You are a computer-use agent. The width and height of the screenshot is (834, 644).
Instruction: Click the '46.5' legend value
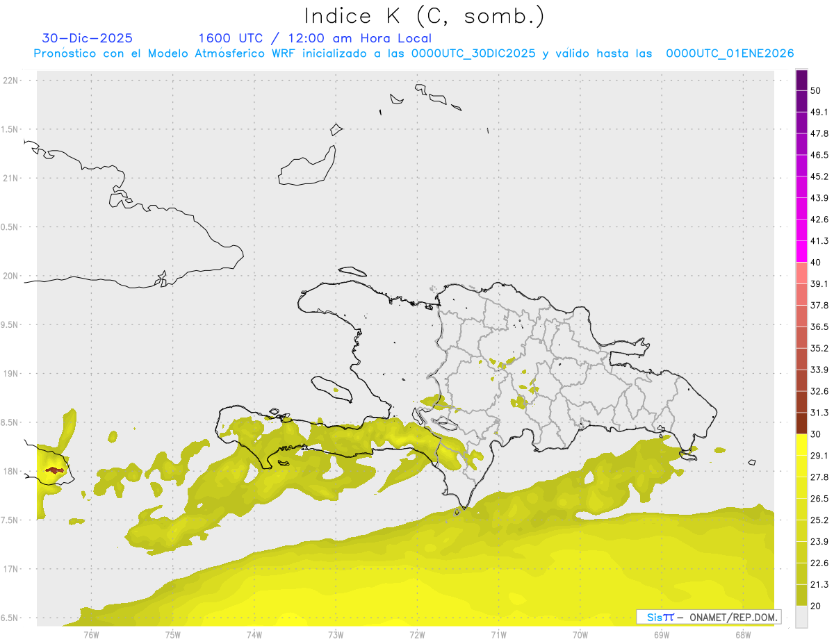pos(819,155)
